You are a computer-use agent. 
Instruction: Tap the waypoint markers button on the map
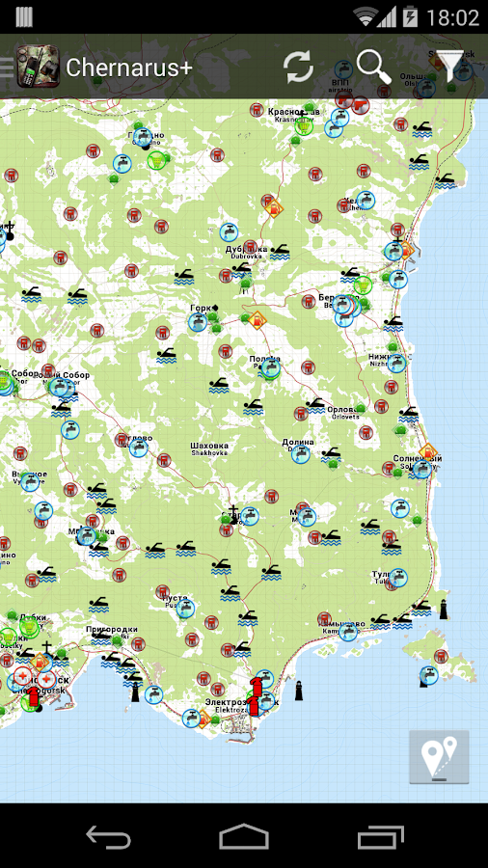(x=440, y=755)
